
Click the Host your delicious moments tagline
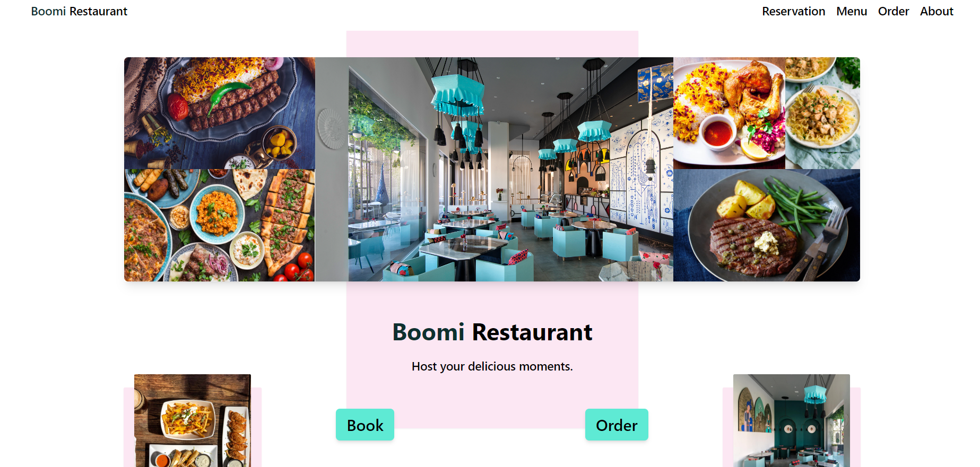click(492, 366)
